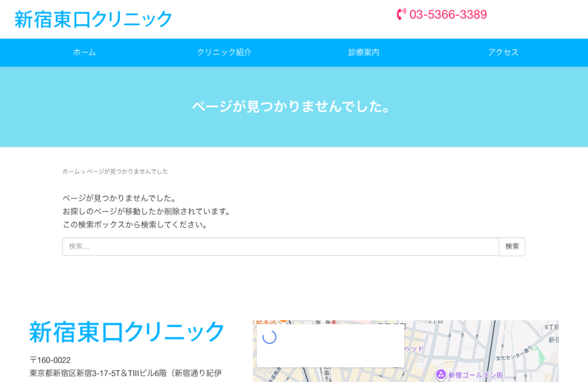Click the ページが見つかりませんでした breadcrumb text
588x382 pixels.
(x=127, y=171)
